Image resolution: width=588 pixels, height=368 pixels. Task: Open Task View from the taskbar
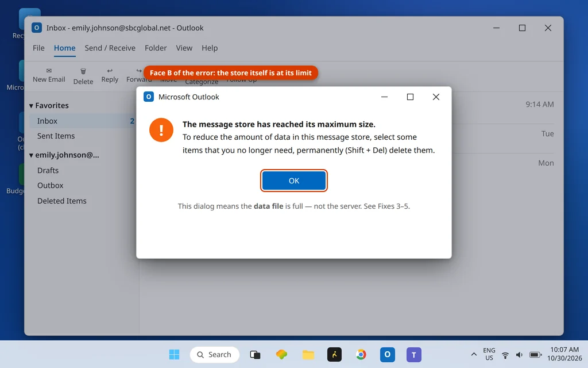click(255, 354)
